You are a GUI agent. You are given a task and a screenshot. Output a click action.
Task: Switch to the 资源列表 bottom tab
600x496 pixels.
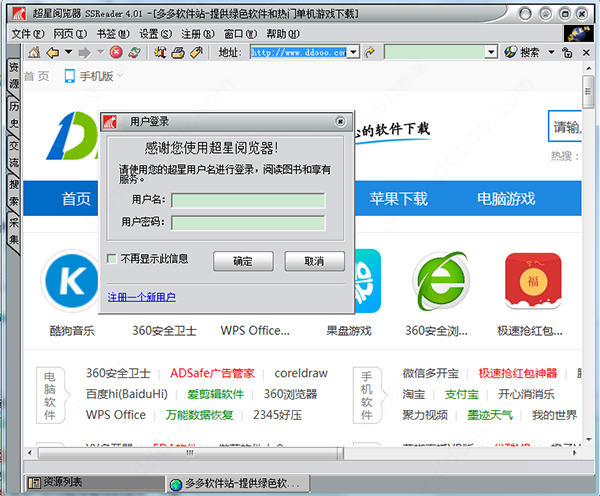click(x=95, y=483)
